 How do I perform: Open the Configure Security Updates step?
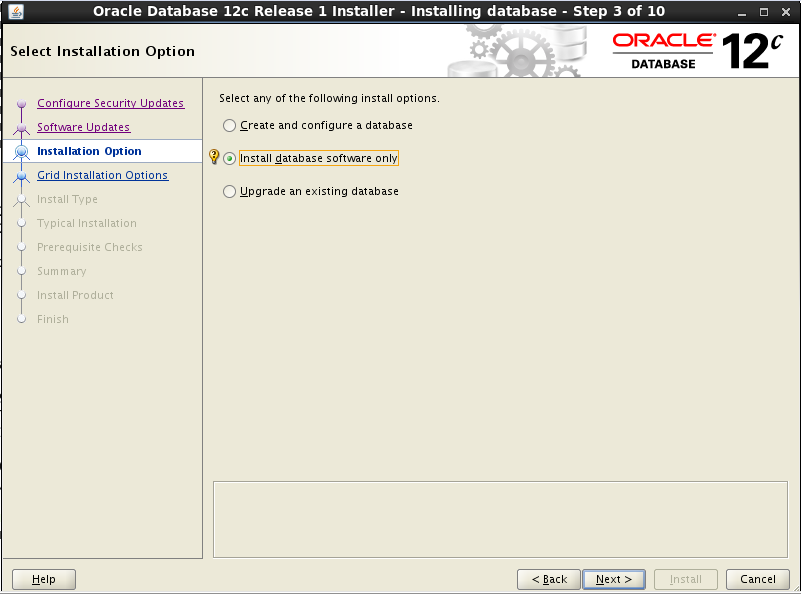[110, 103]
